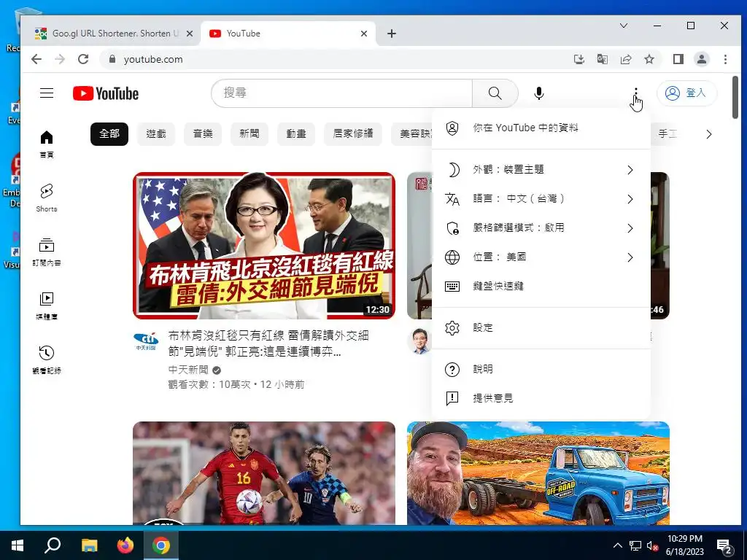Open Windows taskbar search
Viewport: 747px width, 560px height.
pos(53,545)
